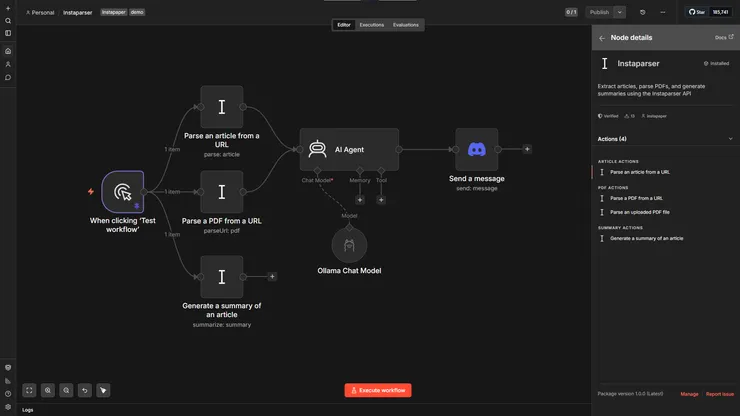740x416 pixels.
Task: Switch to the Evaluations tab
Action: point(405,25)
